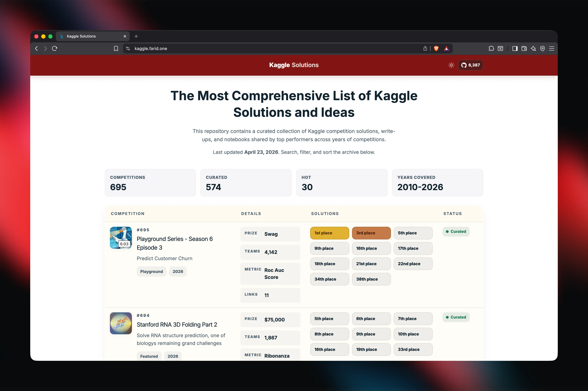Open Stanford RNA 3D Folding Part 2 title

coord(177,324)
